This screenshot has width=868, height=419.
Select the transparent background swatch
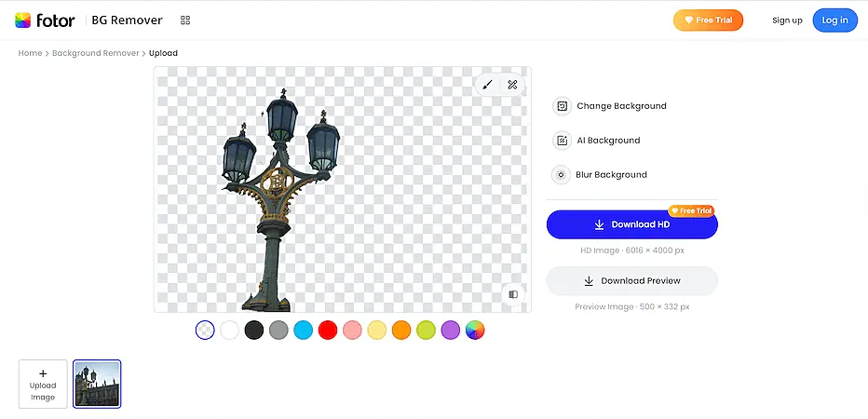205,331
